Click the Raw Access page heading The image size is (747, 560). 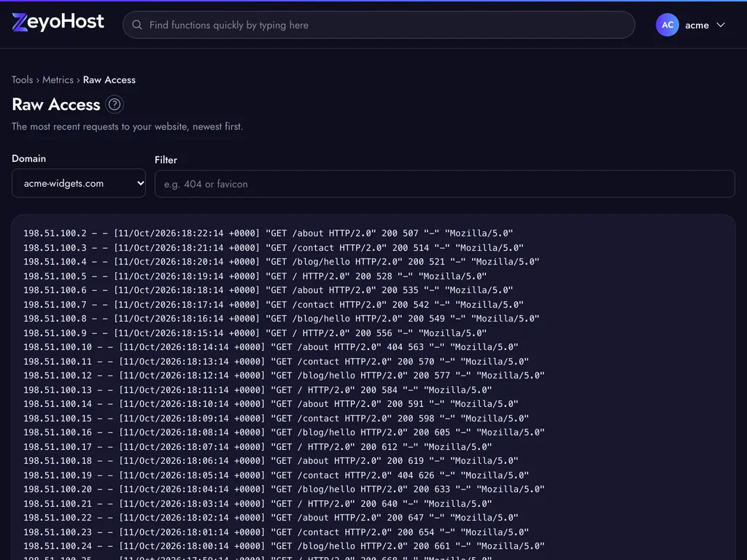[55, 104]
